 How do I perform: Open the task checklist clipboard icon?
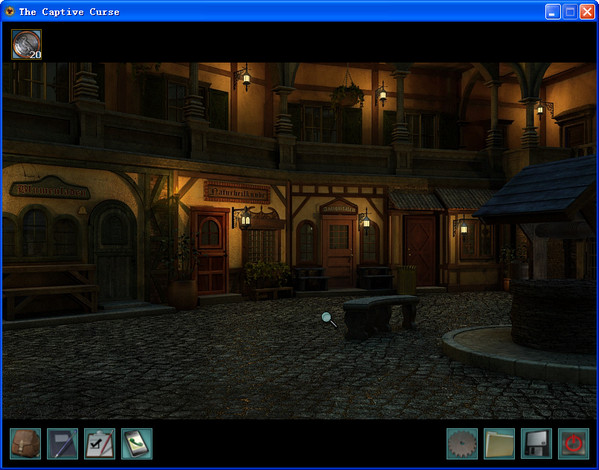tap(99, 444)
